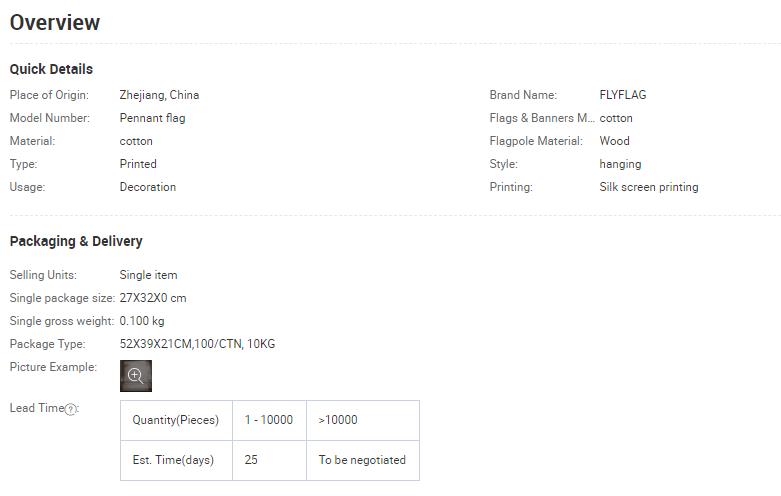The height and width of the screenshot is (496, 781).
Task: Click the 1 - 10000 quantity cell
Action: pos(268,420)
